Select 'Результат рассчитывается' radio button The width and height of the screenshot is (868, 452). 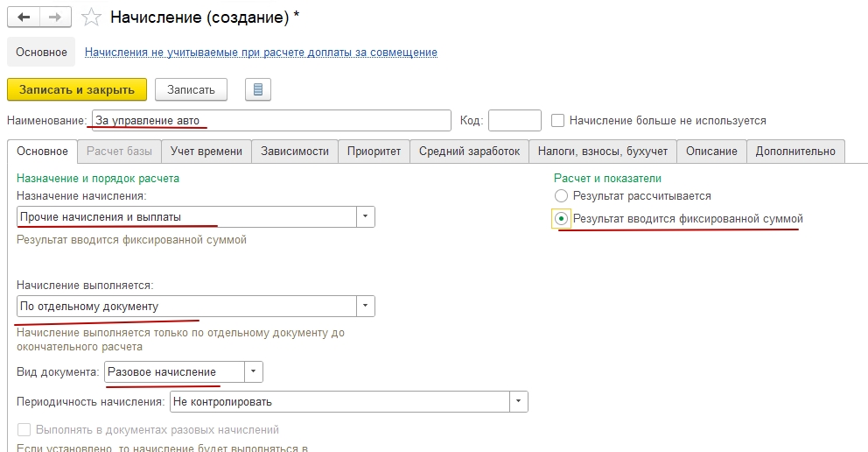(562, 196)
